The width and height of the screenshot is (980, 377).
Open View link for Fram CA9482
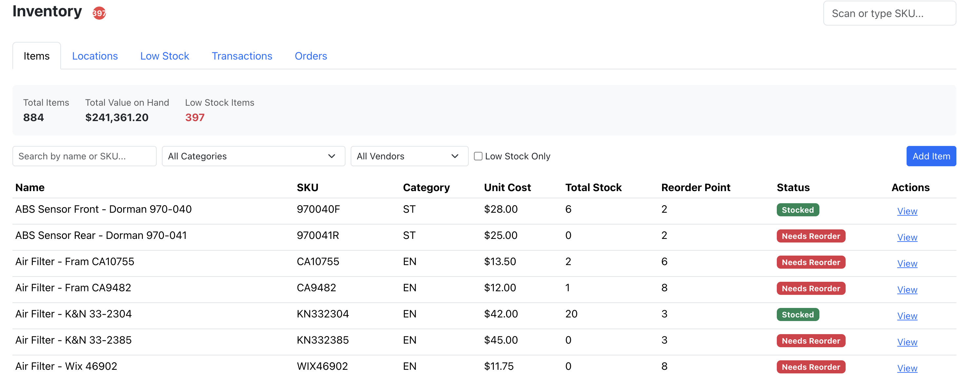[907, 290]
